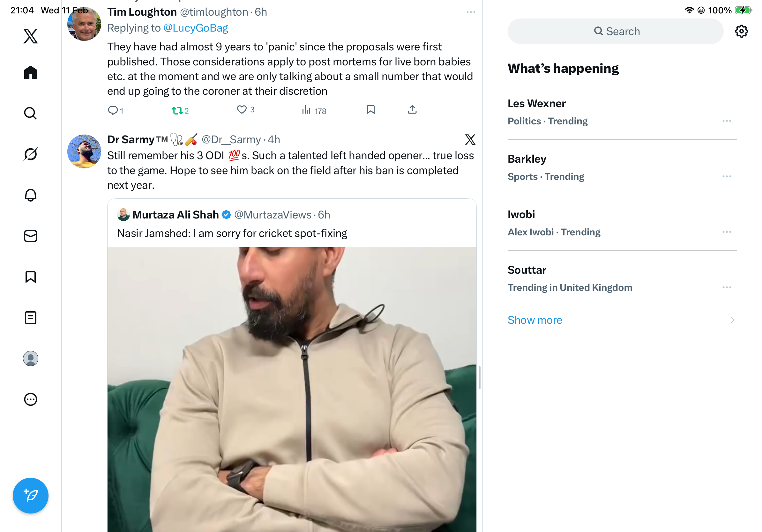
Task: Bookmark Tim Loughton's tweet
Action: (x=370, y=110)
